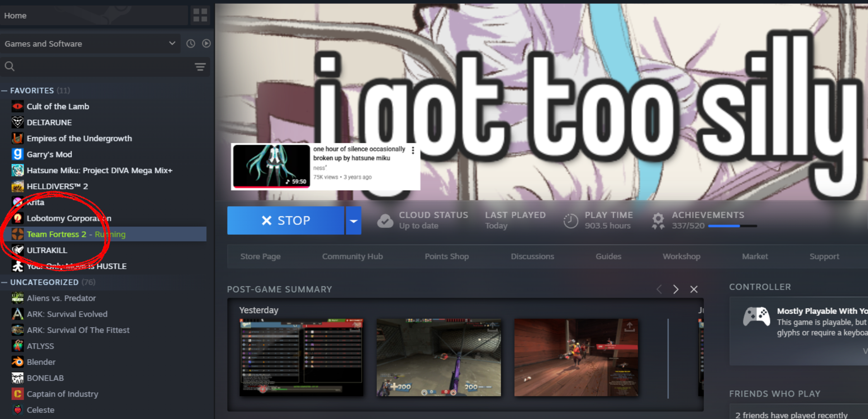Select the ULTRAKILL icon
This screenshot has height=419, width=868.
pos(18,250)
